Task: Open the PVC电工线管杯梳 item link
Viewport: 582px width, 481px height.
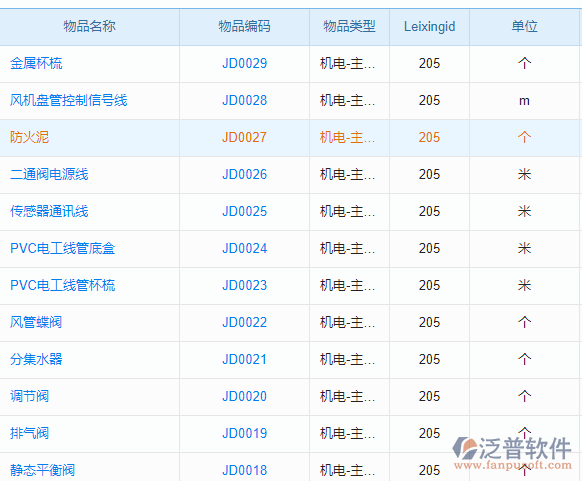Action: click(62, 285)
